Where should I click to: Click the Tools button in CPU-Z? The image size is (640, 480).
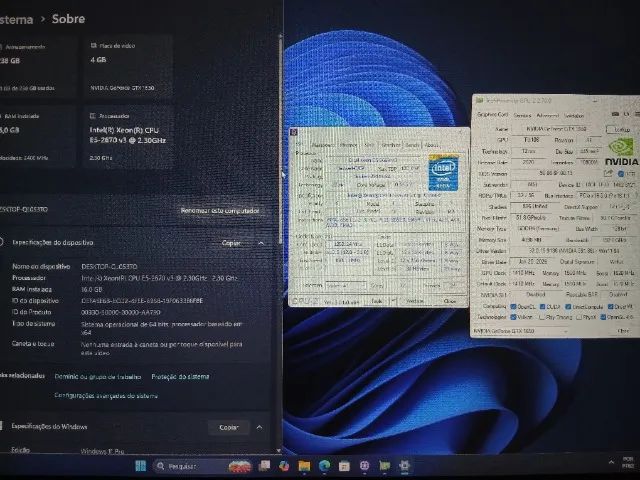[377, 301]
